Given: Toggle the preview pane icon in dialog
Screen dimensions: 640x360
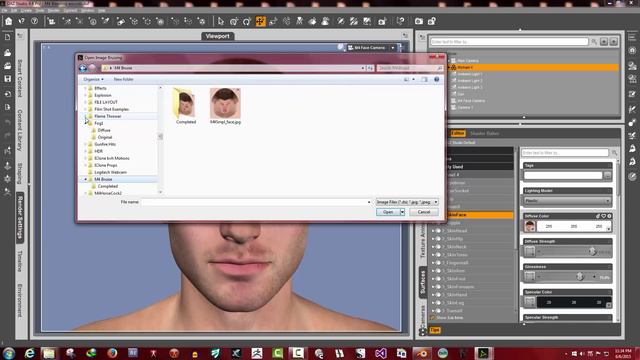Looking at the screenshot, I should 424,79.
